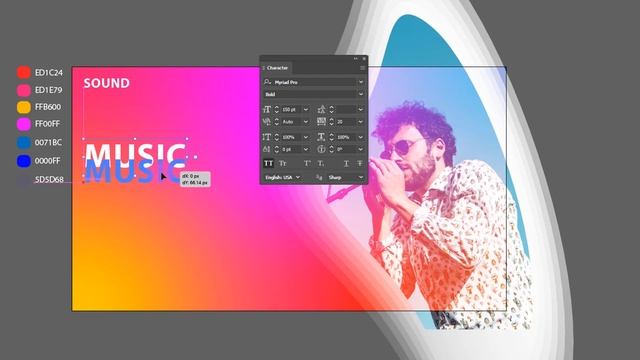Pick the pure blue 0000FF color swatch
Image resolution: width=640 pixels, height=360 pixels.
tap(24, 161)
